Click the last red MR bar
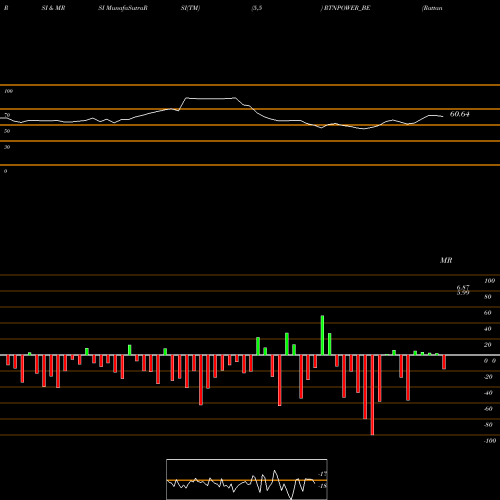 [x=444, y=362]
